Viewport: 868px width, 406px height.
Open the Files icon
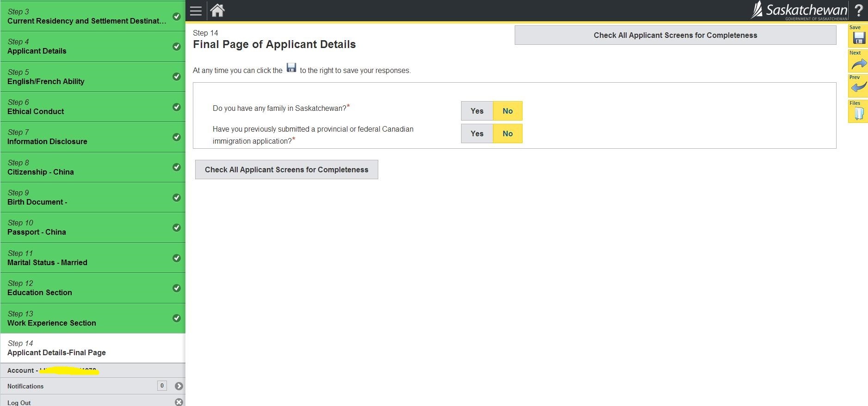pos(858,113)
